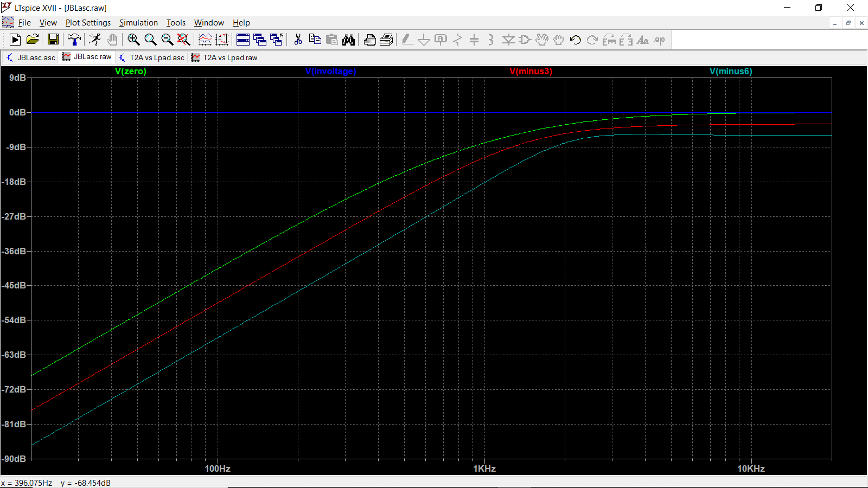The width and height of the screenshot is (868, 488).
Task: Click the Paste clipboard icon
Action: click(x=332, y=40)
